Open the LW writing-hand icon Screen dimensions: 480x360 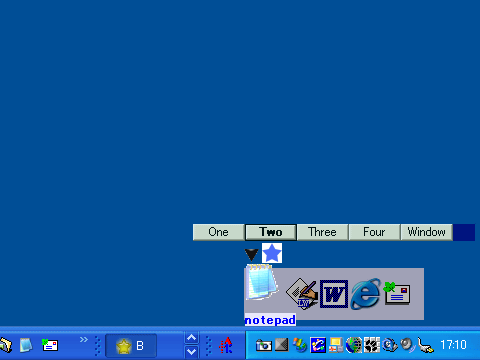coord(302,293)
